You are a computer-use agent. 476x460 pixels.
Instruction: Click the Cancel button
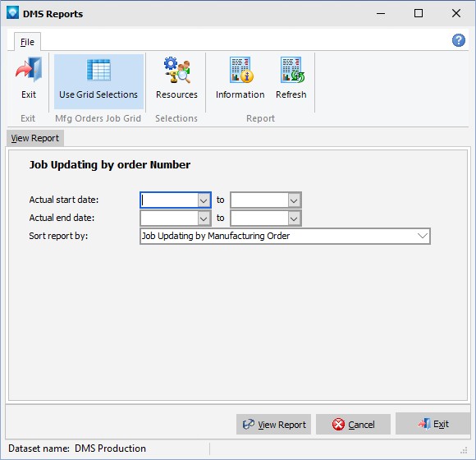[x=353, y=424]
